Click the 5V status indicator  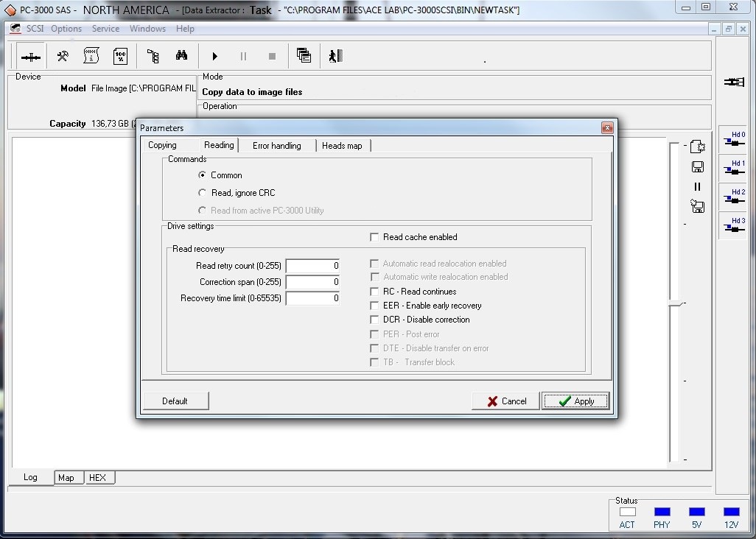pyautogui.click(x=697, y=512)
